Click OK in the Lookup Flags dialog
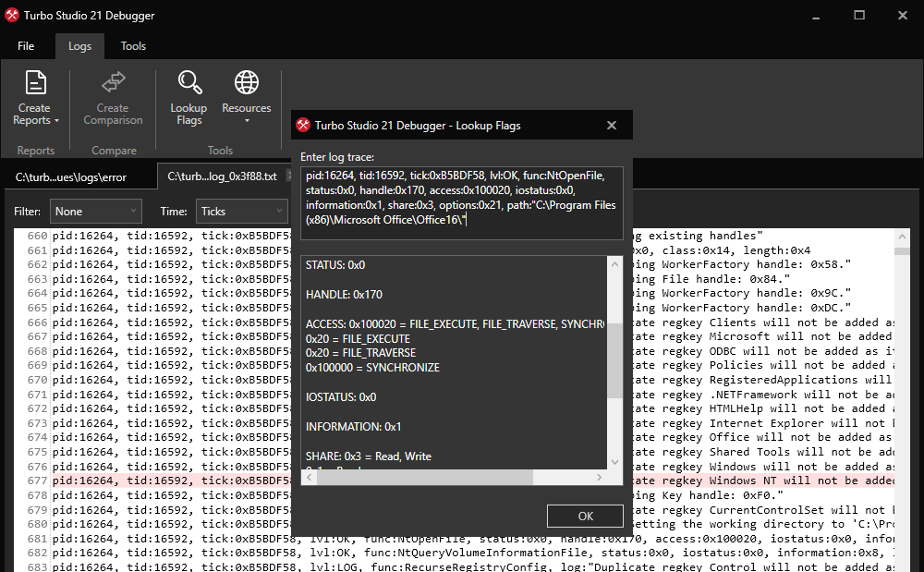This screenshot has width=924, height=572. 585,517
